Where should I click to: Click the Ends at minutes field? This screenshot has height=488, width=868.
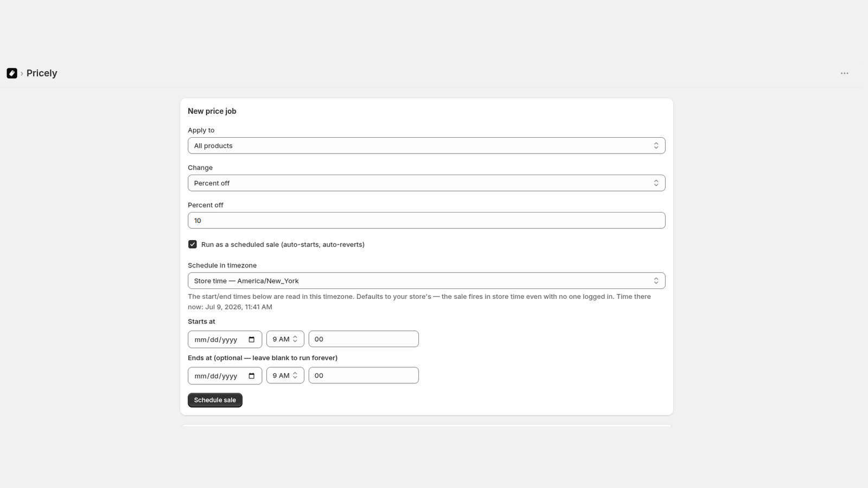tap(363, 375)
